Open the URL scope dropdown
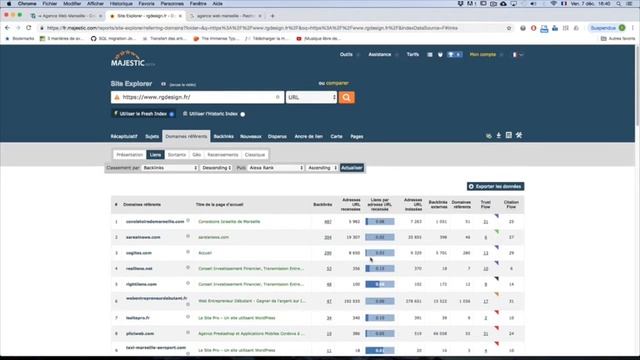This screenshot has width=640, height=360. click(x=311, y=97)
